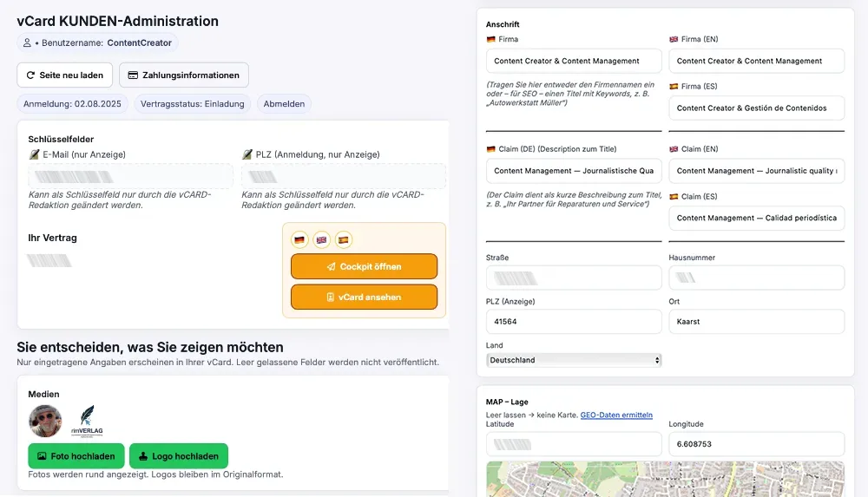Click the Ort field containing Kaarst
The width and height of the screenshot is (868, 497).
pos(756,322)
